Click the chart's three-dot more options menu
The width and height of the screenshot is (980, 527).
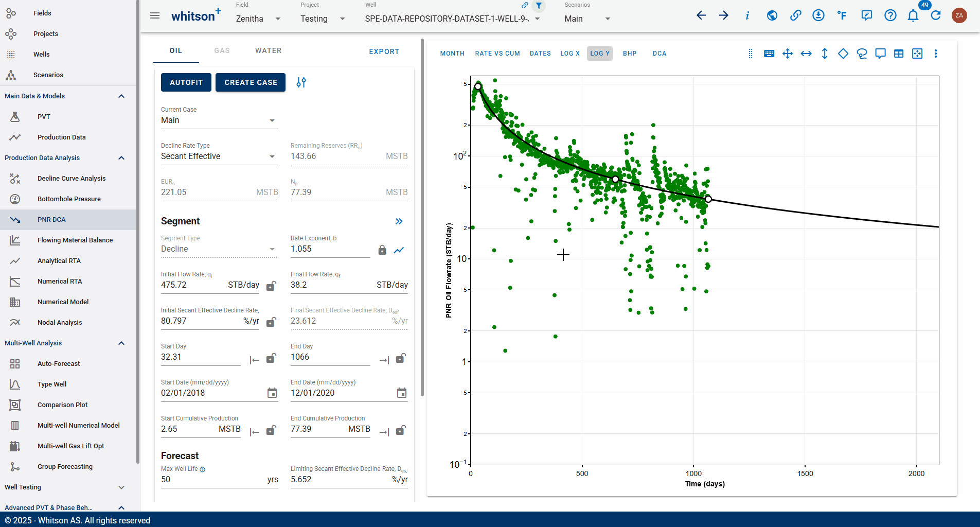pos(936,54)
